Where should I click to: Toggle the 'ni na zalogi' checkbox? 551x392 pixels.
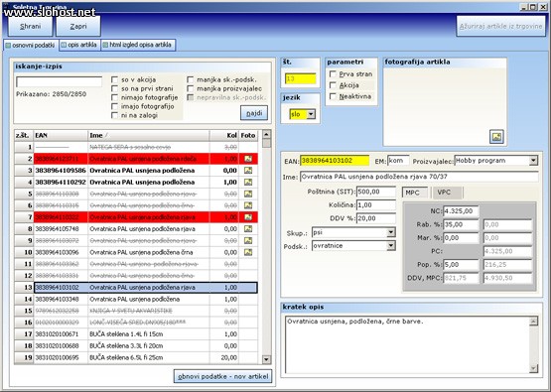[x=114, y=115]
